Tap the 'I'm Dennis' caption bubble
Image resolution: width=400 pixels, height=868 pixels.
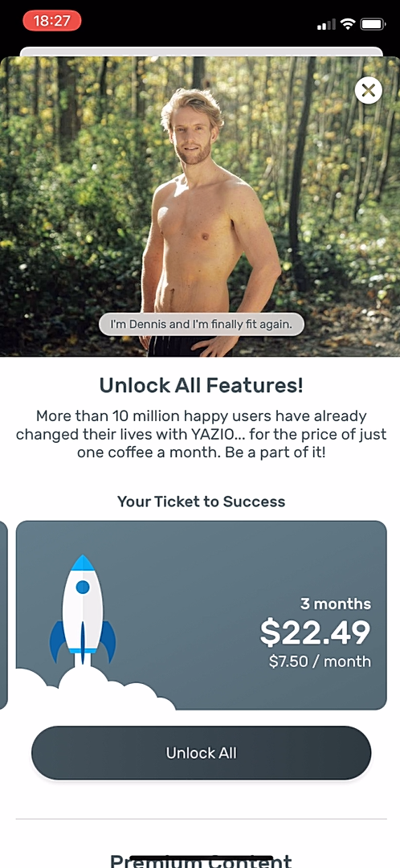coord(202,325)
